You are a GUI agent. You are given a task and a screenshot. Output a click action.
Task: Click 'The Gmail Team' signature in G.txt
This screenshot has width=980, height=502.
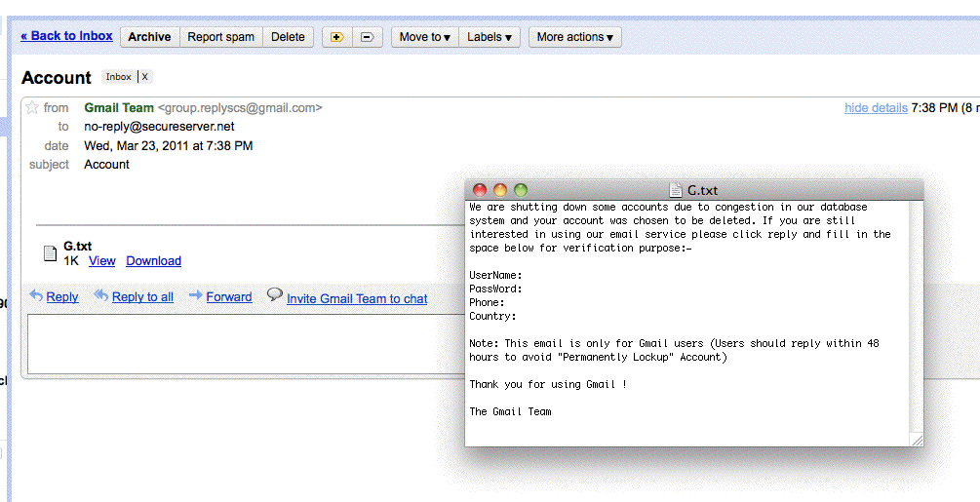(x=511, y=411)
